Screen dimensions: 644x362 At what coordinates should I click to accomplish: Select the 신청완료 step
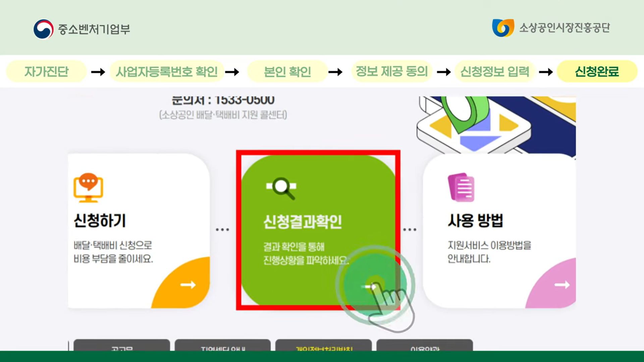coord(597,71)
